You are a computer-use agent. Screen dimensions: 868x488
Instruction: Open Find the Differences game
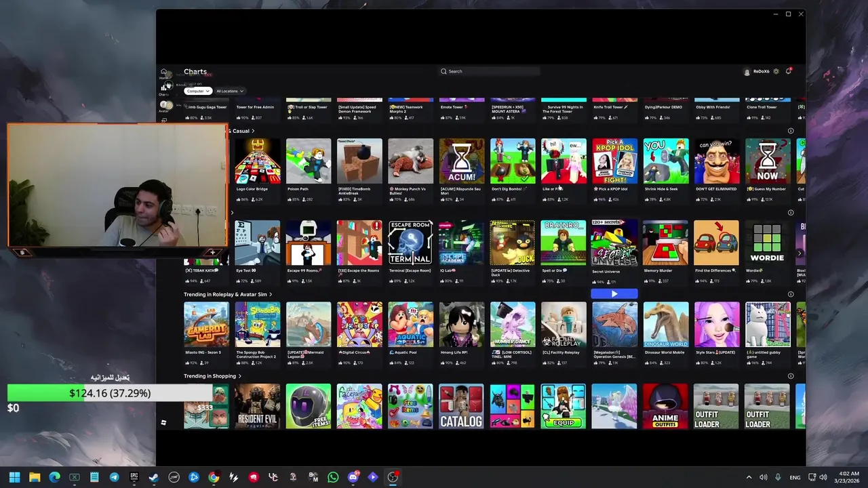[717, 243]
